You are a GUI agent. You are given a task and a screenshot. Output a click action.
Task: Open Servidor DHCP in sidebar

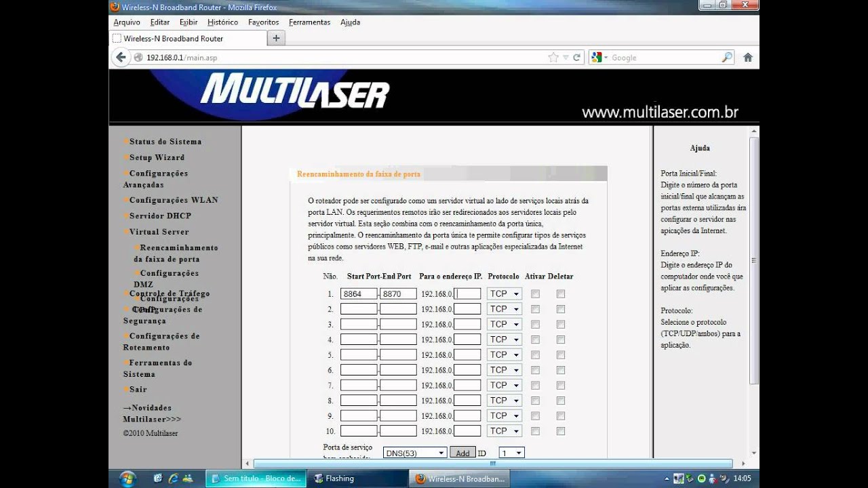160,216
